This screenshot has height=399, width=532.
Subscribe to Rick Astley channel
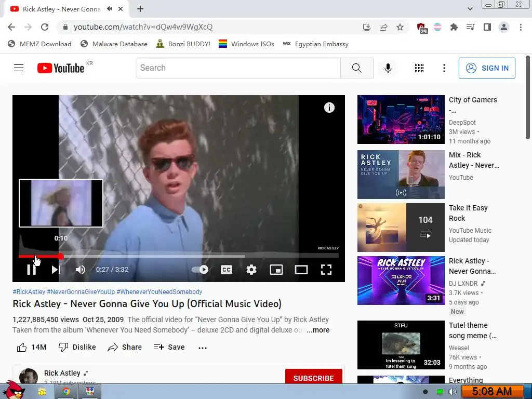click(313, 377)
